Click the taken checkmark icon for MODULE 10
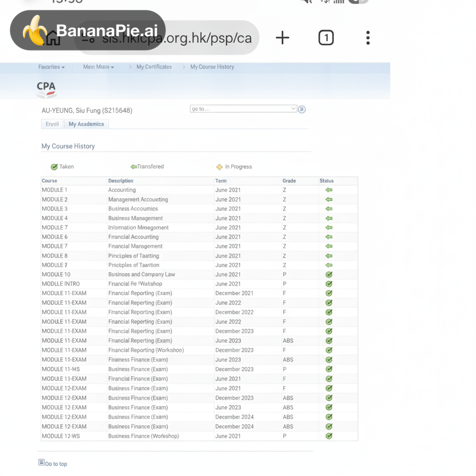 coord(329,274)
